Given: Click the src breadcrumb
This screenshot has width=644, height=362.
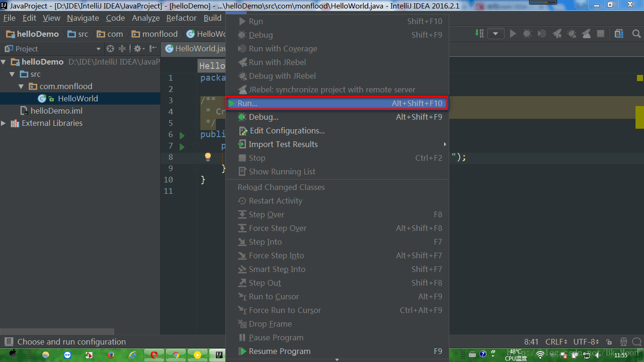Looking at the screenshot, I should 78,34.
